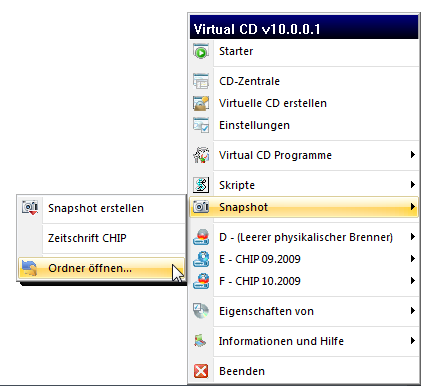Expand the Virtual CD Programme submenu arrow

[413, 155]
